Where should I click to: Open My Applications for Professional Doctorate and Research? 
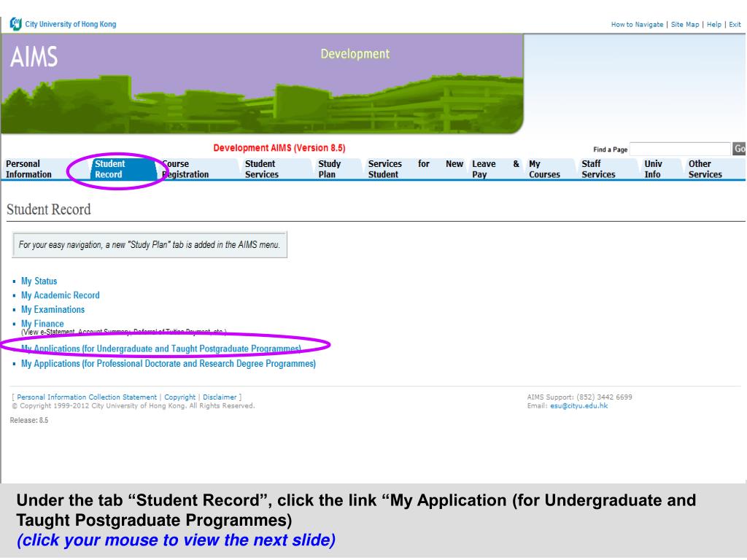[x=169, y=364]
